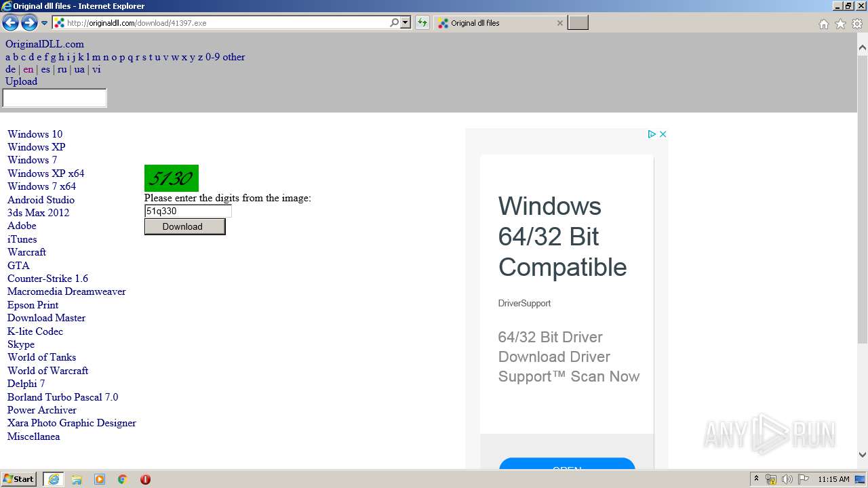Switch site language to es
The height and width of the screenshot is (488, 868).
45,69
